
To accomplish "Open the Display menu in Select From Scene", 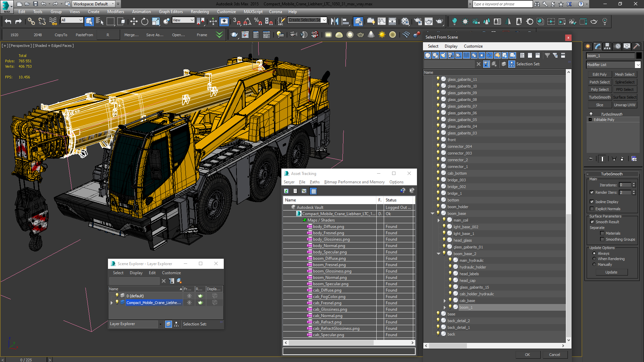I will [x=451, y=46].
